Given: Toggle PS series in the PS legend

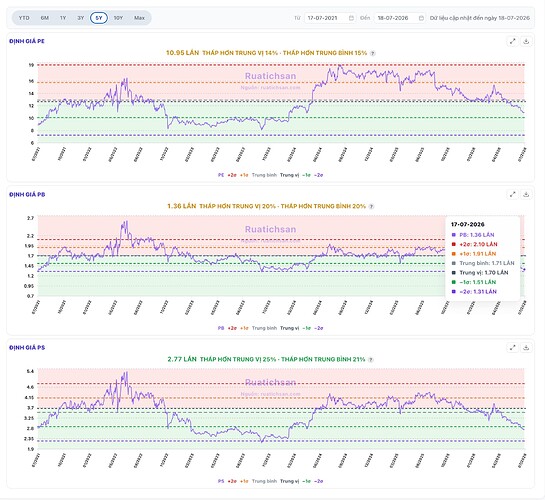Looking at the screenshot, I should click(221, 481).
